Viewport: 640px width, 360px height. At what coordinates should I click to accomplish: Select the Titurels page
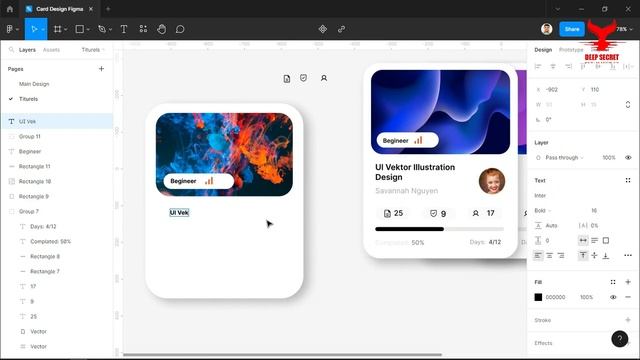click(29, 99)
